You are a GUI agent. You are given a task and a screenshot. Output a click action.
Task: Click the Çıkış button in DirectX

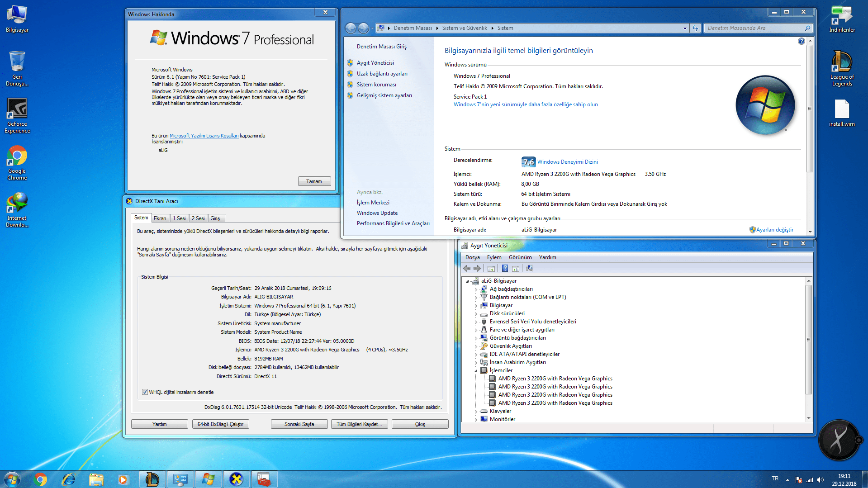[420, 424]
